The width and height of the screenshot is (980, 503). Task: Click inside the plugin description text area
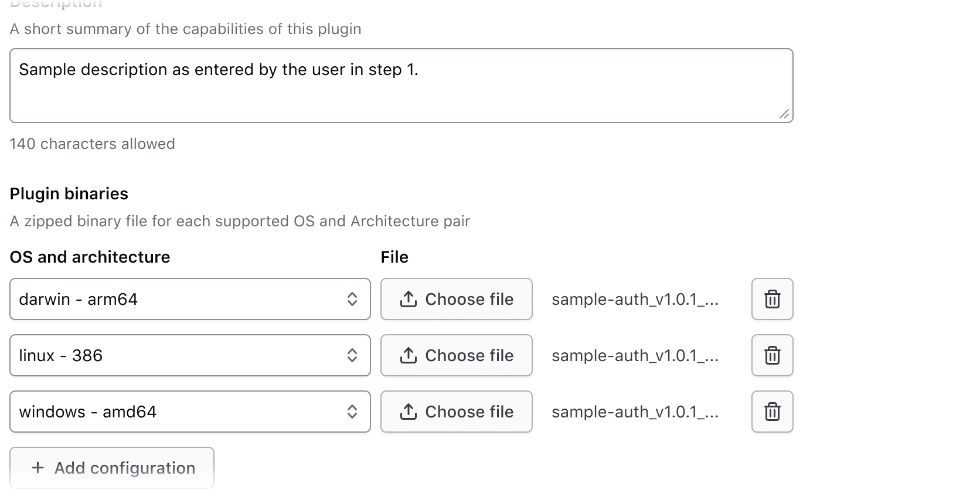(x=401, y=85)
